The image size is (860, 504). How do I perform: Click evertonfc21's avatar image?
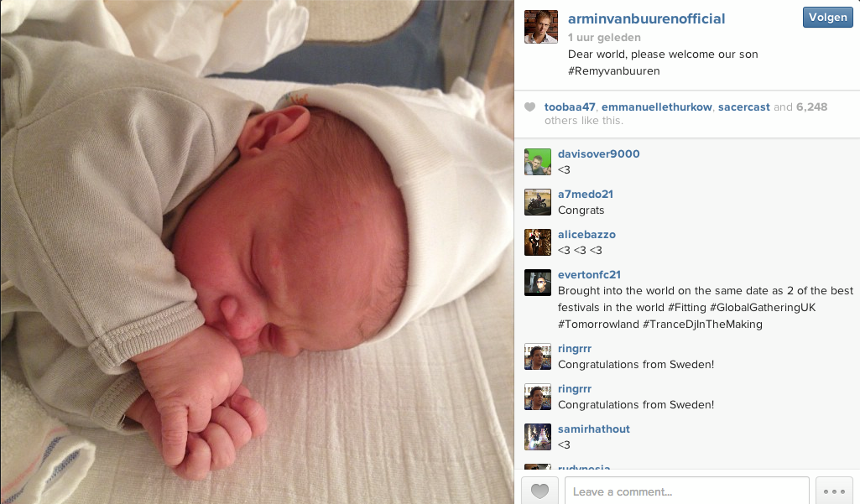(538, 283)
